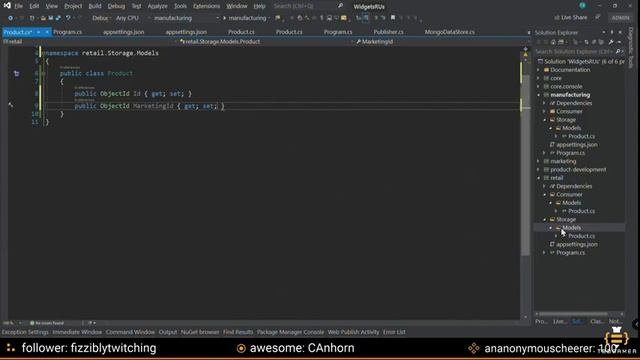Click the green Start debugging arrow
Screen dimensions: 640x360
[x=224, y=18]
